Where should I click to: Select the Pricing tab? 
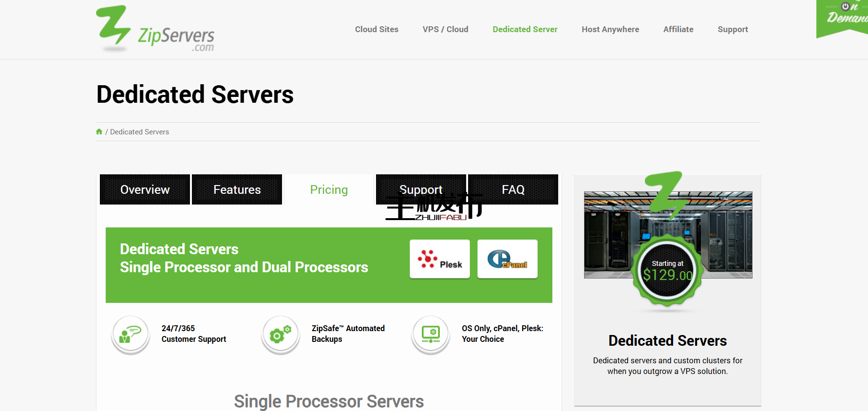click(329, 189)
